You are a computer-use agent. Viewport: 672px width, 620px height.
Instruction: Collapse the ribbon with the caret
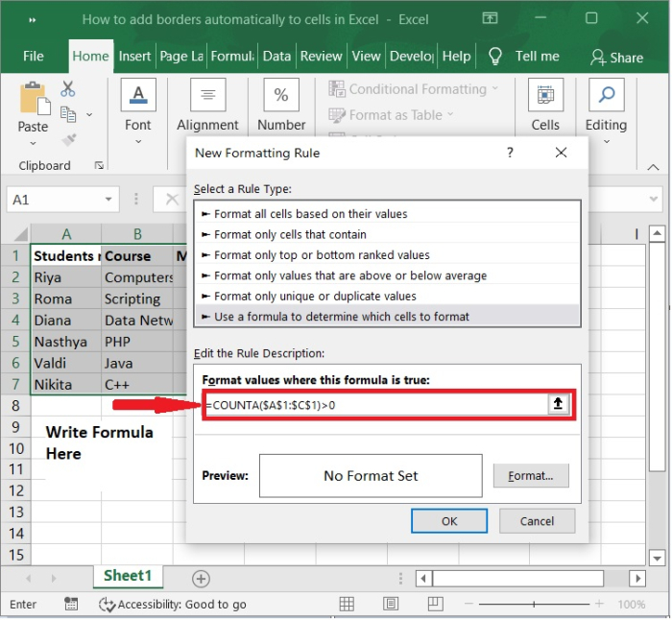point(653,167)
